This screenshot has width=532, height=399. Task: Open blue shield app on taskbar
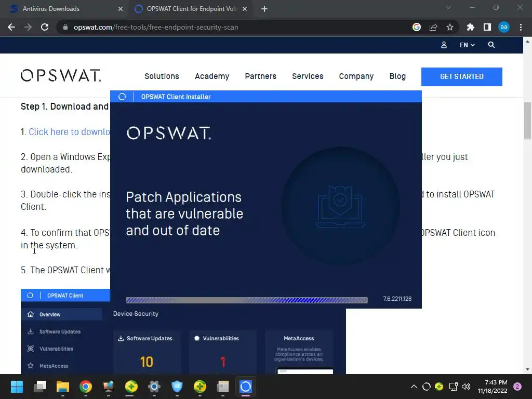pos(177,387)
